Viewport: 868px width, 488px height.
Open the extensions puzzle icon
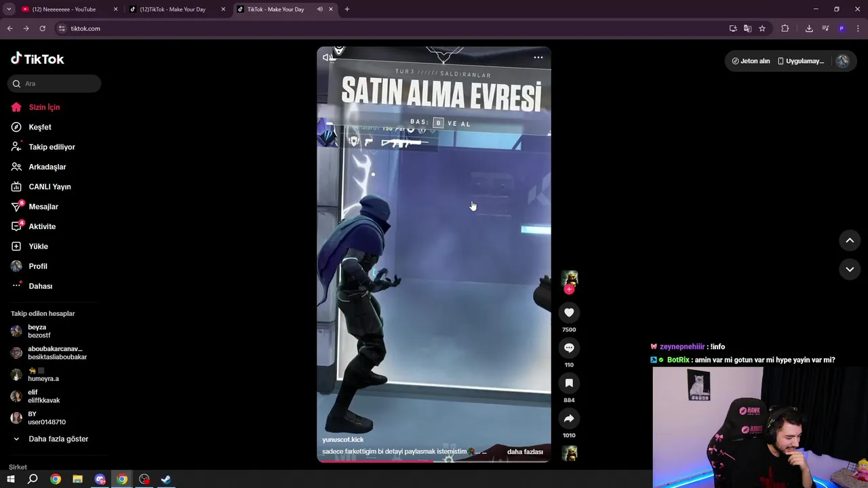[785, 28]
